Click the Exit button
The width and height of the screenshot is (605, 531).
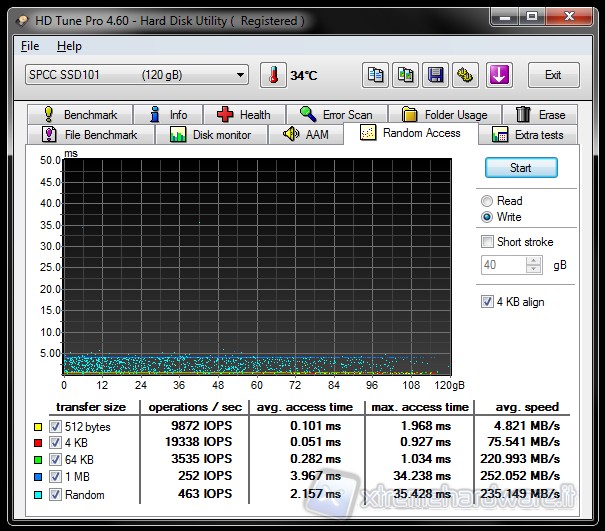[553, 75]
